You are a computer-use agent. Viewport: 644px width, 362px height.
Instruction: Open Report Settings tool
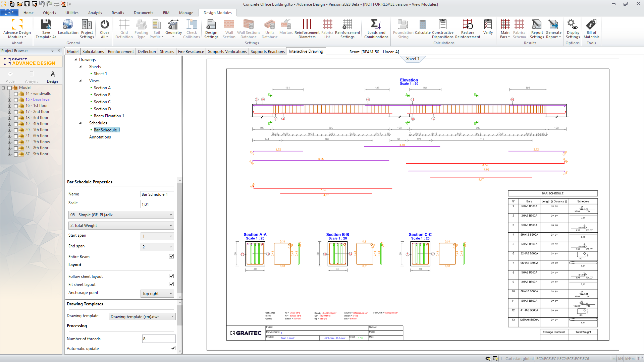(x=537, y=29)
